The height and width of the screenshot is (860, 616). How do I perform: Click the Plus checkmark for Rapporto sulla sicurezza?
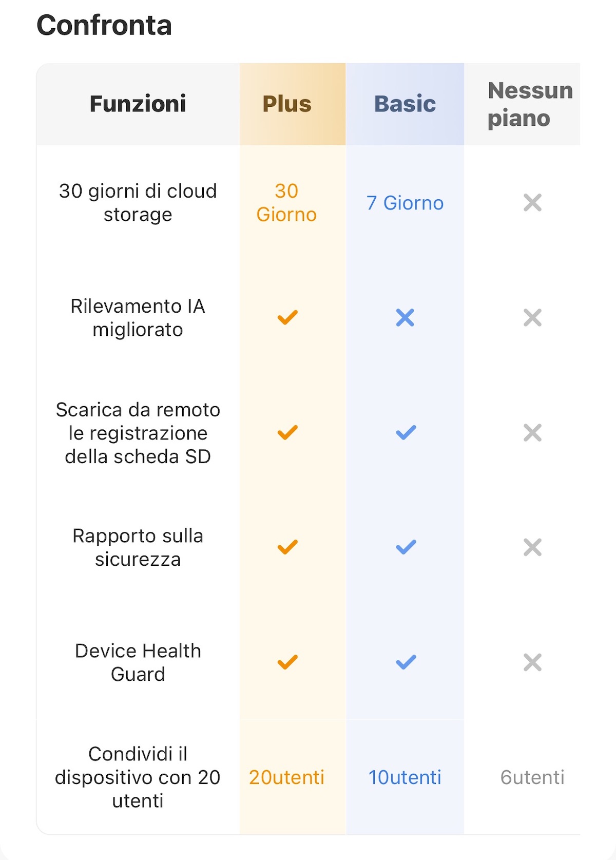tap(287, 547)
